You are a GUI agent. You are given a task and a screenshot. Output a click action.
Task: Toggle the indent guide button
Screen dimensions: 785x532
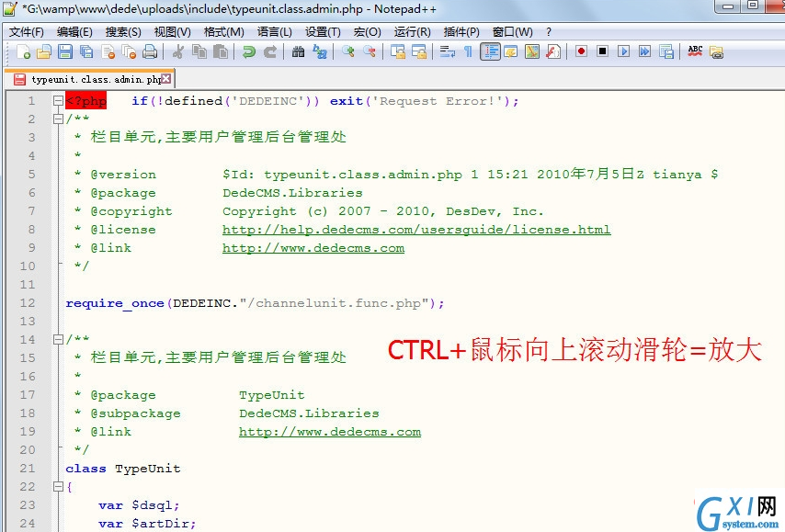[490, 51]
